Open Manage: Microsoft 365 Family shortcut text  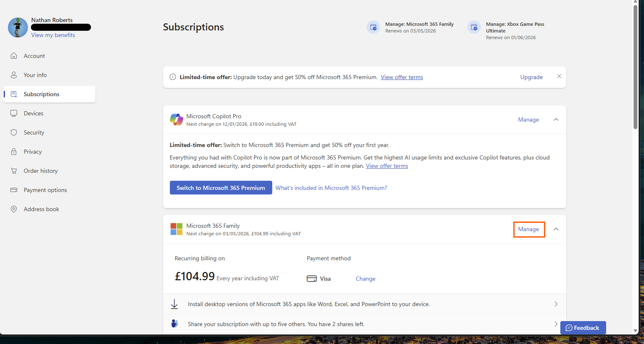click(419, 24)
